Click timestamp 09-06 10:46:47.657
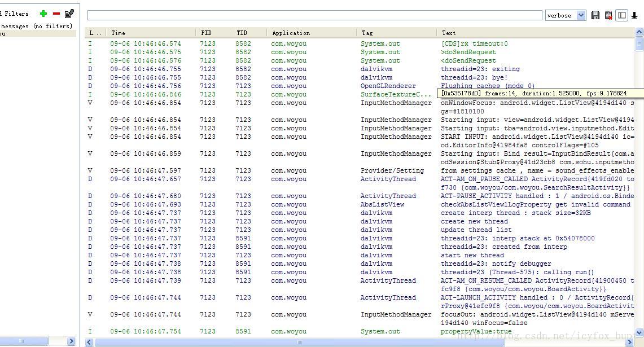Image resolution: width=644 pixels, height=347 pixels. point(146,179)
